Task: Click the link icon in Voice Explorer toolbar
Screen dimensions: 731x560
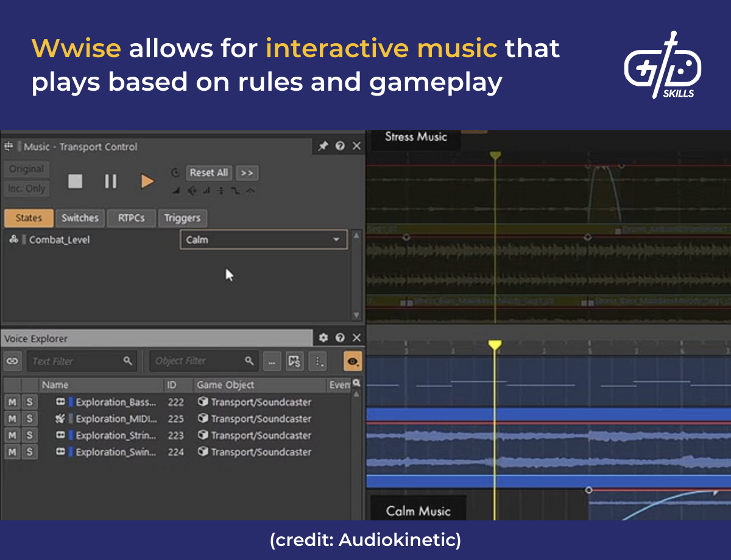Action: [13, 360]
